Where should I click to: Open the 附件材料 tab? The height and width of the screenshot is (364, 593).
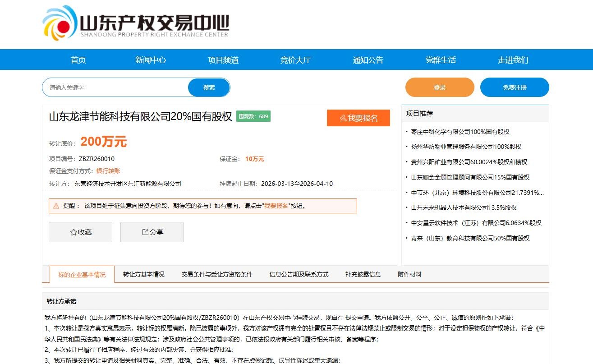point(409,274)
